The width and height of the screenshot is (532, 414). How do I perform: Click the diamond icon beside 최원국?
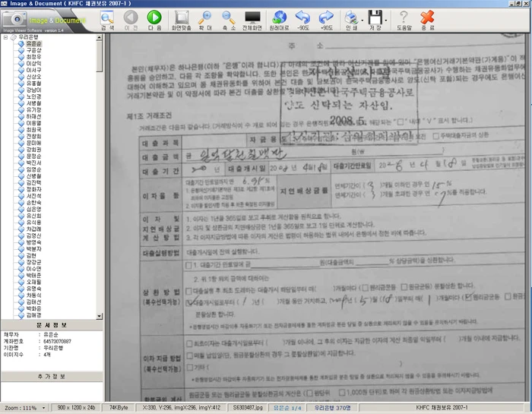tap(21, 130)
